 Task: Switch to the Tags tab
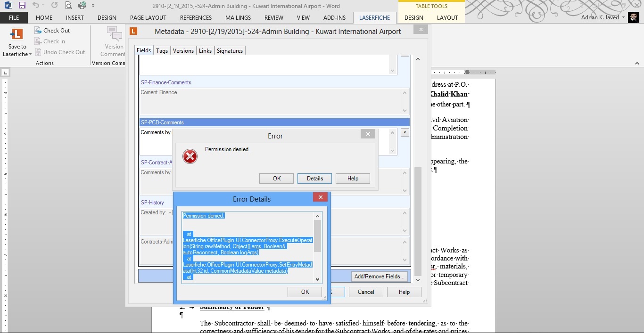[x=162, y=50]
